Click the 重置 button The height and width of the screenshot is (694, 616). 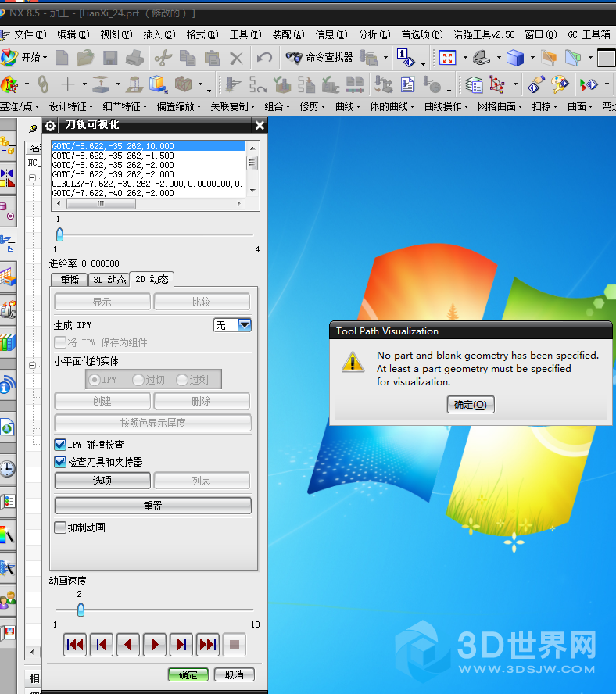pos(152,506)
